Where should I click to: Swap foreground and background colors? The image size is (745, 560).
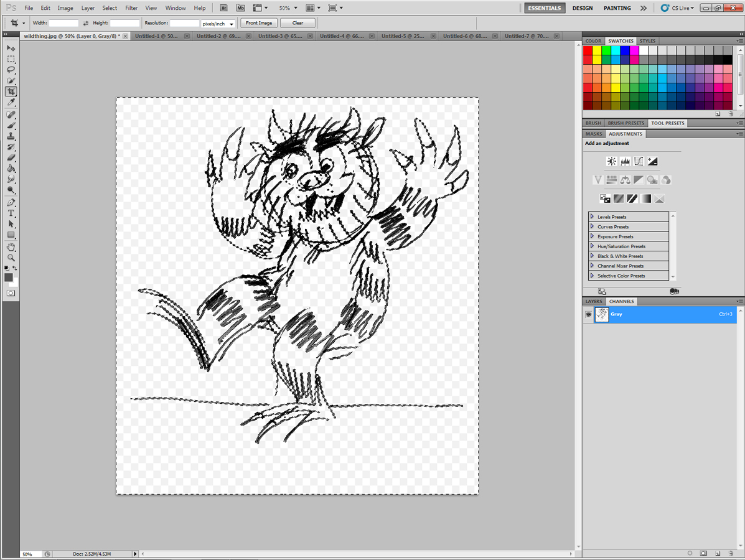(15, 268)
